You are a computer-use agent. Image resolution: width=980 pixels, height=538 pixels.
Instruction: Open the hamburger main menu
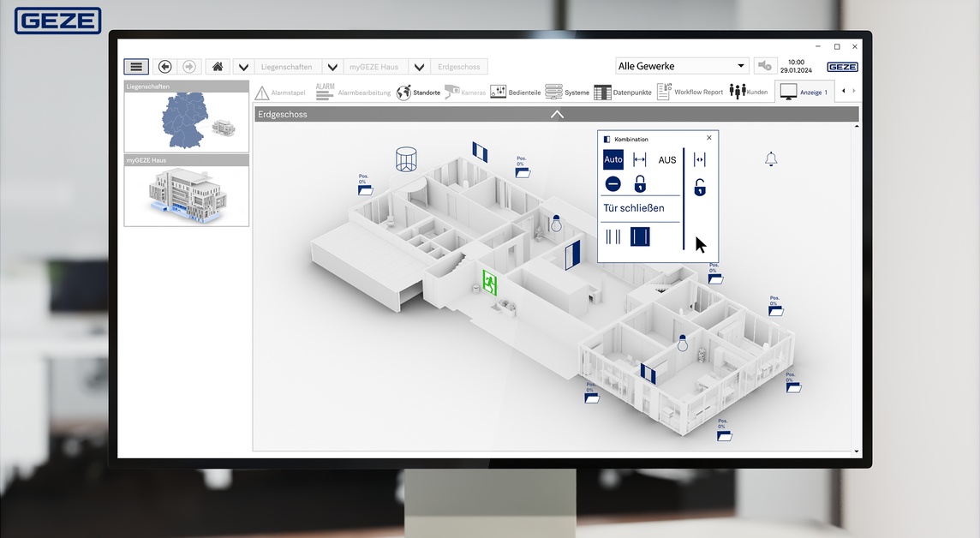[x=136, y=67]
